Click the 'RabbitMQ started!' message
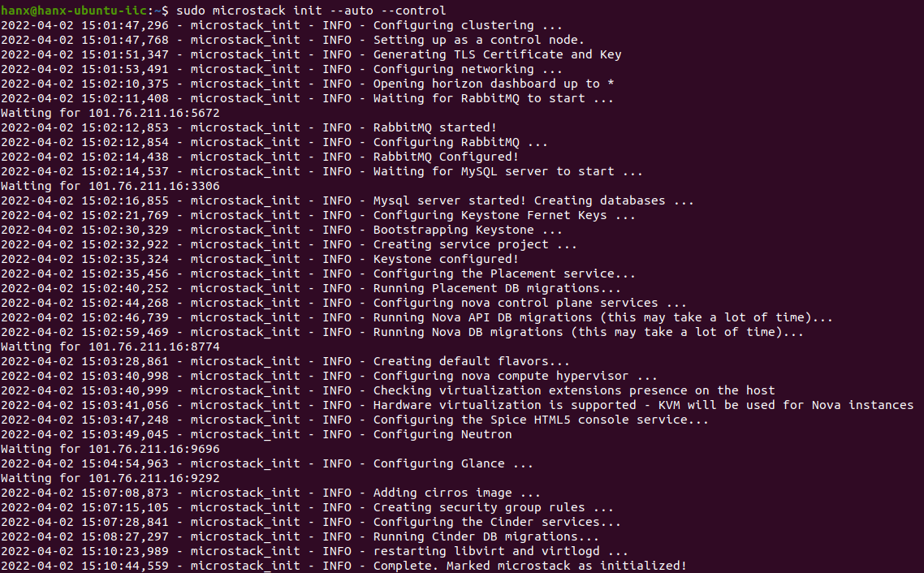The image size is (924, 573). pos(434,127)
